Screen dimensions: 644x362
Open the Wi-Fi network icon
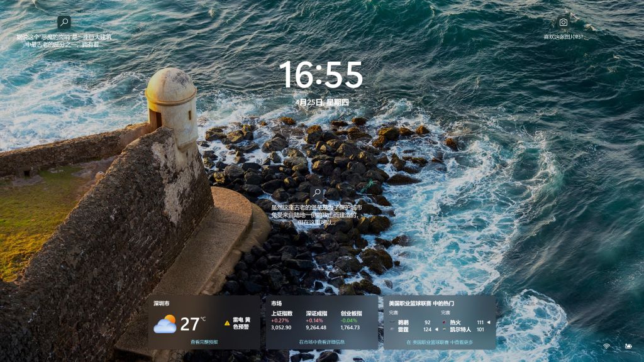point(607,346)
